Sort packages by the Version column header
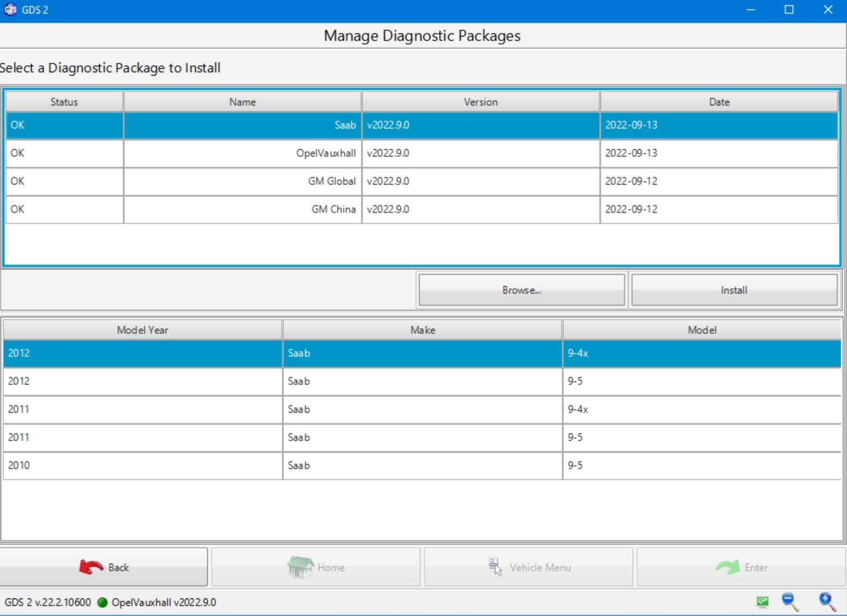The image size is (847, 616). pos(480,102)
